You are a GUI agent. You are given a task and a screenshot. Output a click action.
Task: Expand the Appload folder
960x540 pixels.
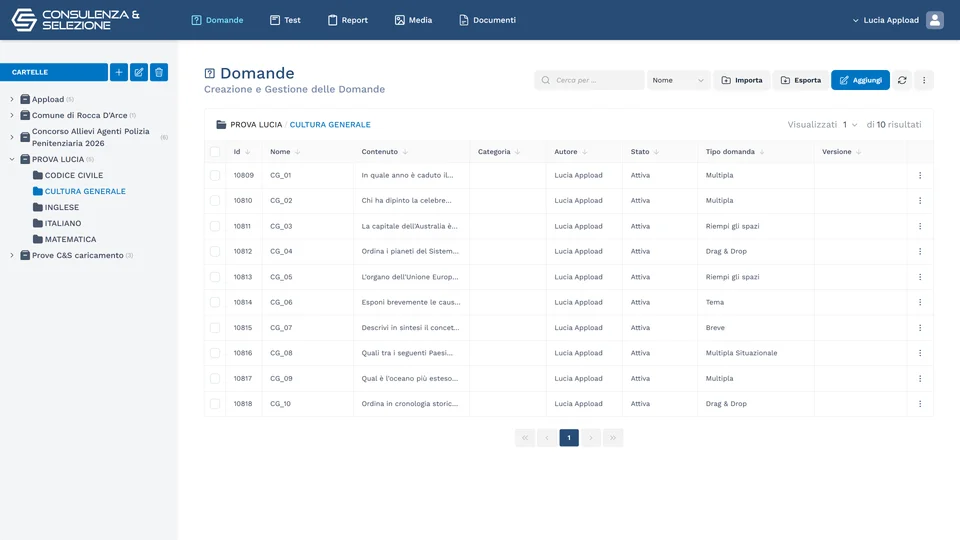point(12,99)
